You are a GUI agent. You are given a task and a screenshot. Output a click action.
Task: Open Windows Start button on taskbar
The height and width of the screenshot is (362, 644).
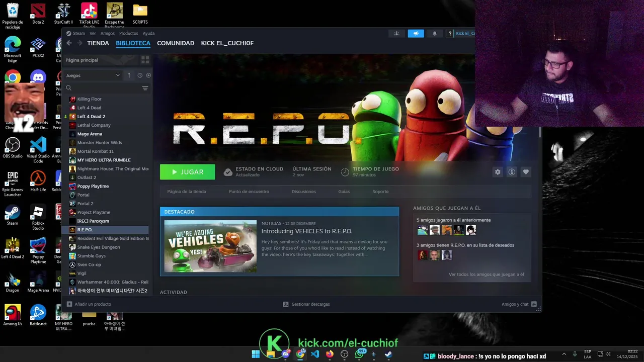click(x=256, y=354)
